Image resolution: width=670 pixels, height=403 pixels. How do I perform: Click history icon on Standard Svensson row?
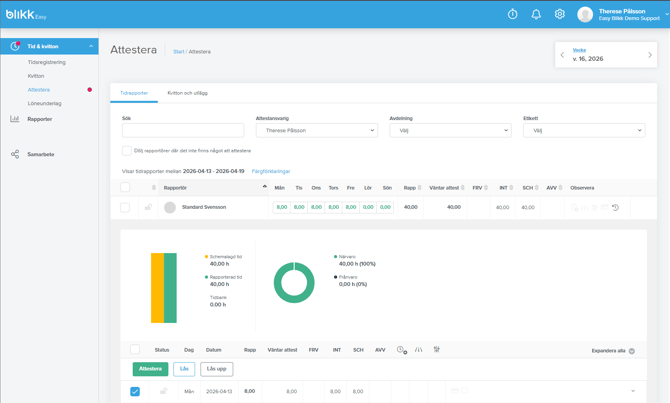(615, 208)
